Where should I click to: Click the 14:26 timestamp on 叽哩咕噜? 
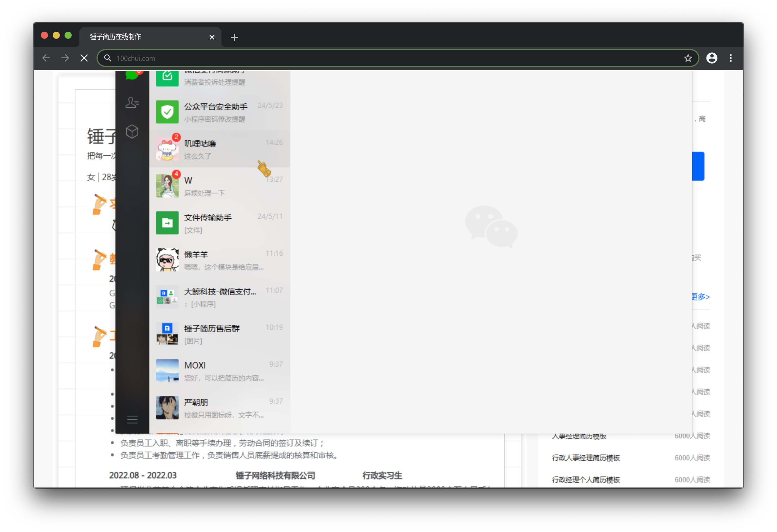pyautogui.click(x=274, y=143)
